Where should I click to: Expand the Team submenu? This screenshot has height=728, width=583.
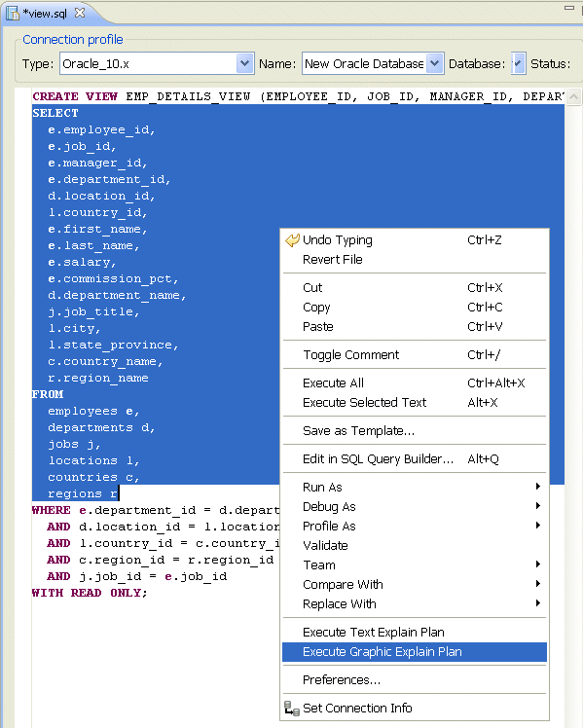(x=538, y=564)
